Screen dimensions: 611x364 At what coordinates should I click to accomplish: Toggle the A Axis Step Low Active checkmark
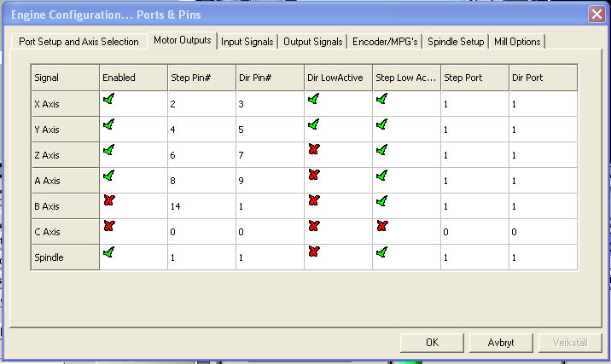[x=381, y=176]
